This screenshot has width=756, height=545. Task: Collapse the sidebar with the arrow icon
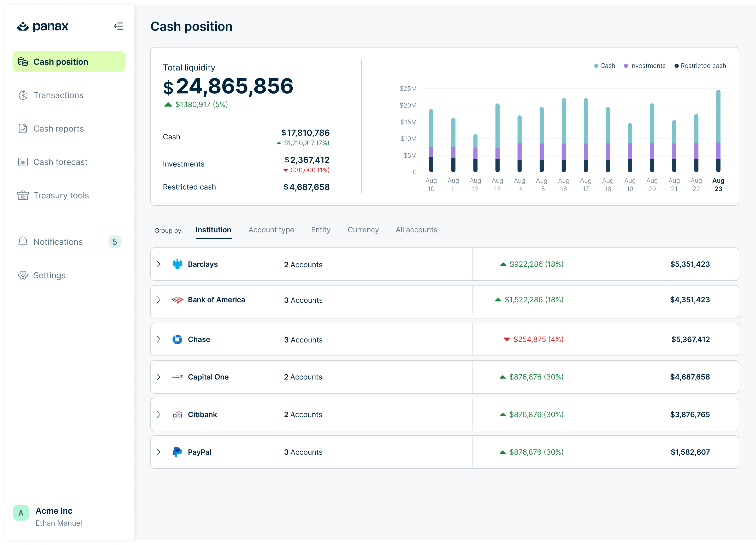[x=119, y=26]
